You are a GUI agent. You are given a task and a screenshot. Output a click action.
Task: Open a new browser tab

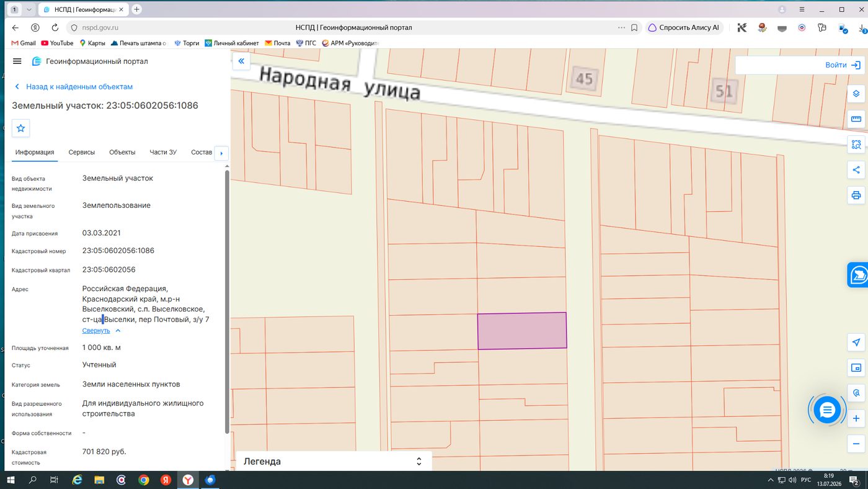pos(137,9)
